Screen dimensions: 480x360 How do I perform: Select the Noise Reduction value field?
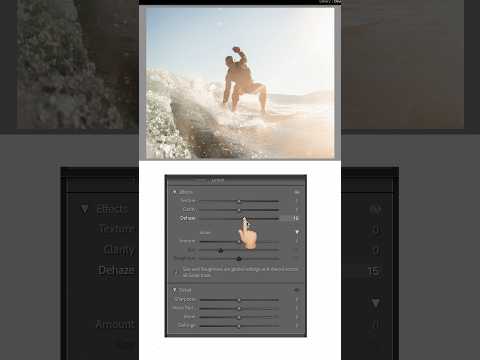coord(296,308)
